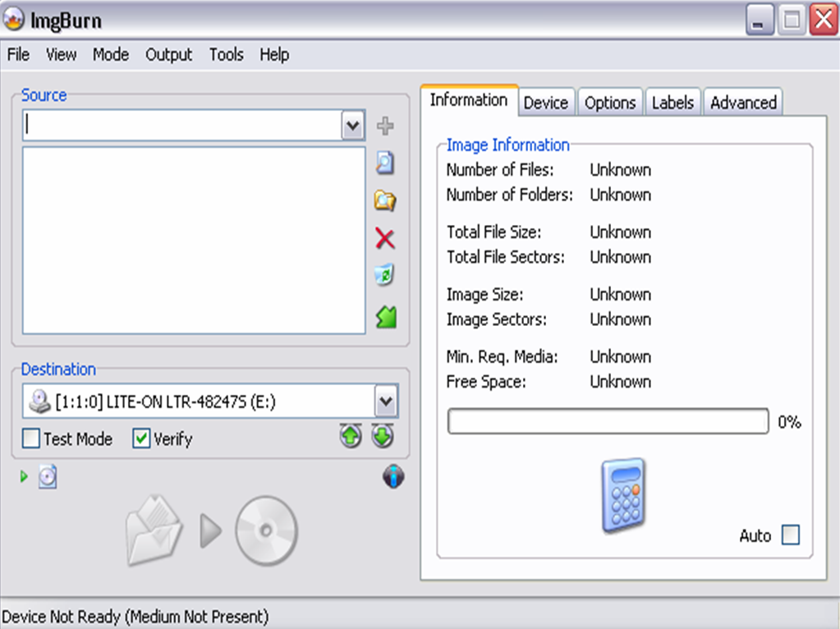
Task: Click the grey plus icon beside Source
Action: click(x=385, y=126)
